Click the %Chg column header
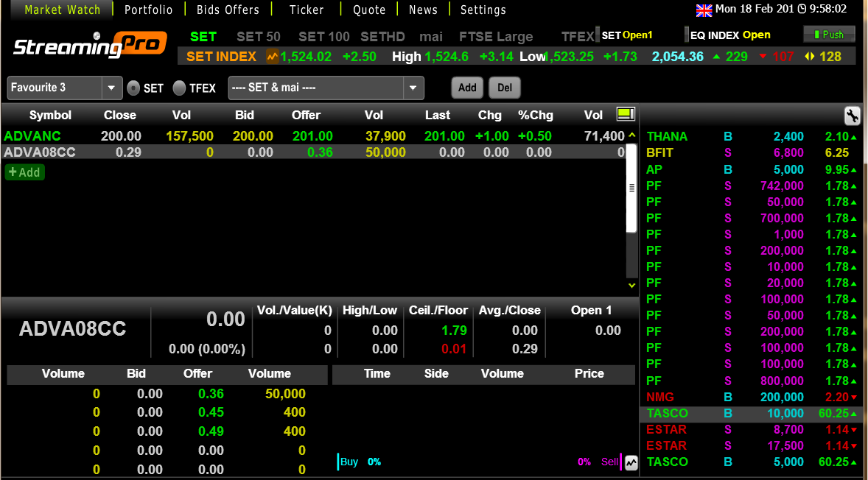This screenshot has height=480, width=868. (535, 115)
